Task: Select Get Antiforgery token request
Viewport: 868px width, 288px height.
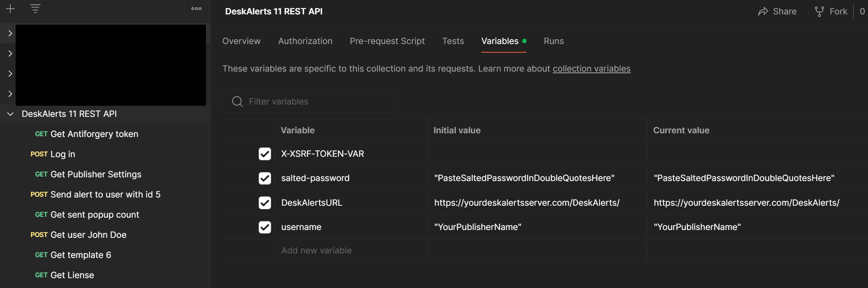Action: (94, 134)
